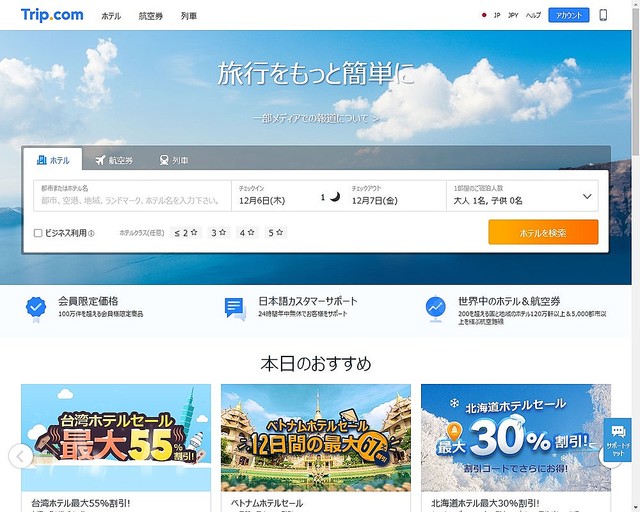Screen dimensions: 640x512
Task: Open the 北海道ホテル最大30%割引! link
Action: click(x=485, y=503)
